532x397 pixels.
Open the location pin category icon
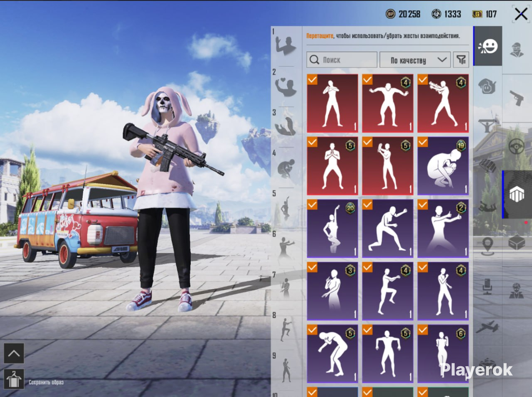(488, 246)
